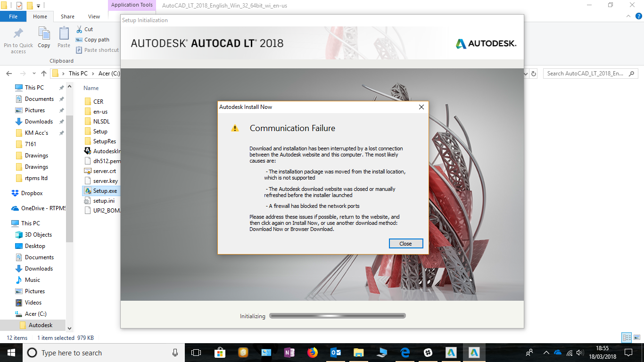Viewport: 644px width, 362px height.
Task: Select Desktop under This PC
Action: (35, 246)
